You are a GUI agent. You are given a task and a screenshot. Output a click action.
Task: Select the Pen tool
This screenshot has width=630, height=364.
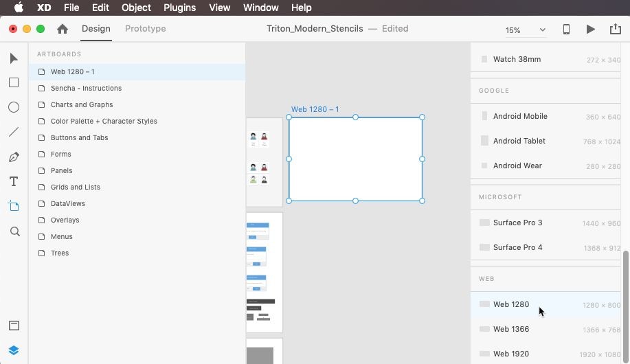coord(14,157)
